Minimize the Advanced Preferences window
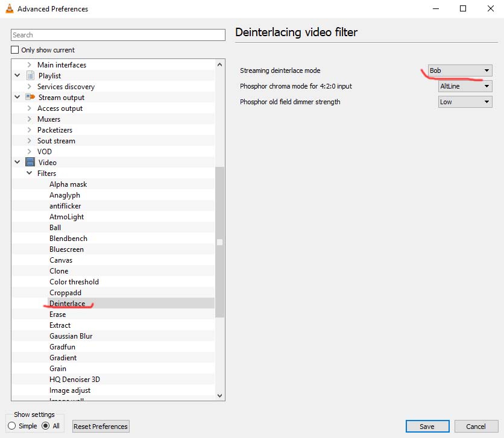 436,8
